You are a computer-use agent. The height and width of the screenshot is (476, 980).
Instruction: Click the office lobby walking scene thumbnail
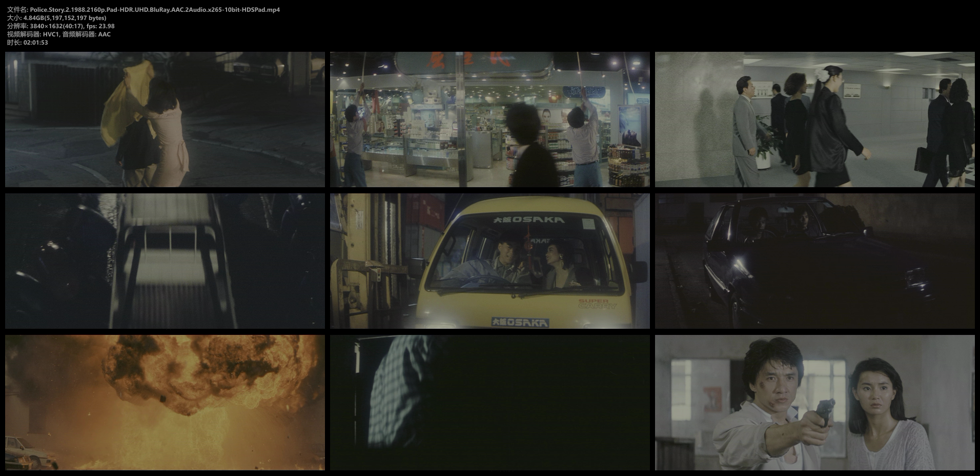[x=814, y=119]
